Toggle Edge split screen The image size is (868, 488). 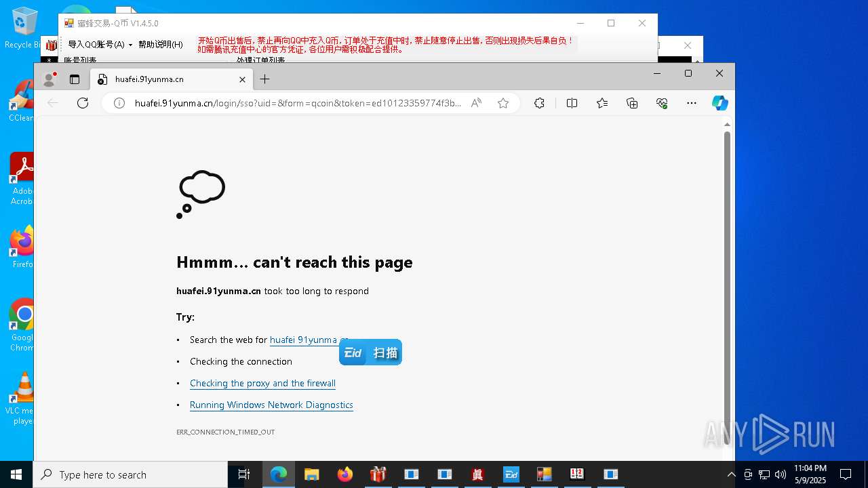[x=572, y=103]
